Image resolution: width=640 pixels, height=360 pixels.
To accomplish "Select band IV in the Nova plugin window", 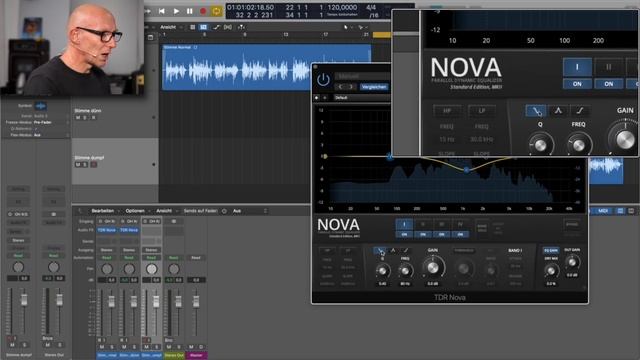I will click(460, 224).
